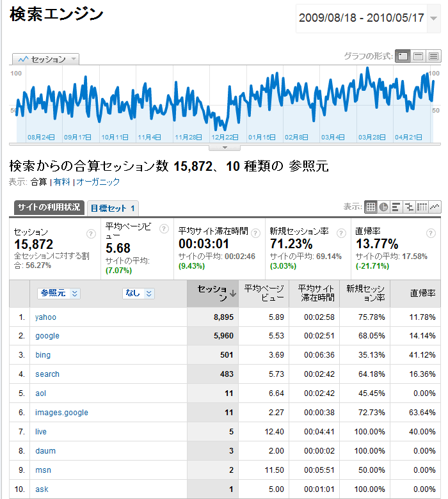Image resolution: width=448 pixels, height=499 pixels.
Task: Open the date range dropdown
Action: [433, 19]
